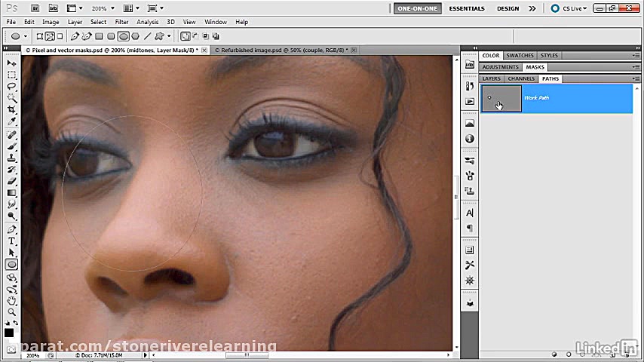The height and width of the screenshot is (362, 644).
Task: Choose the Freeform Pen option
Action: pos(86,36)
